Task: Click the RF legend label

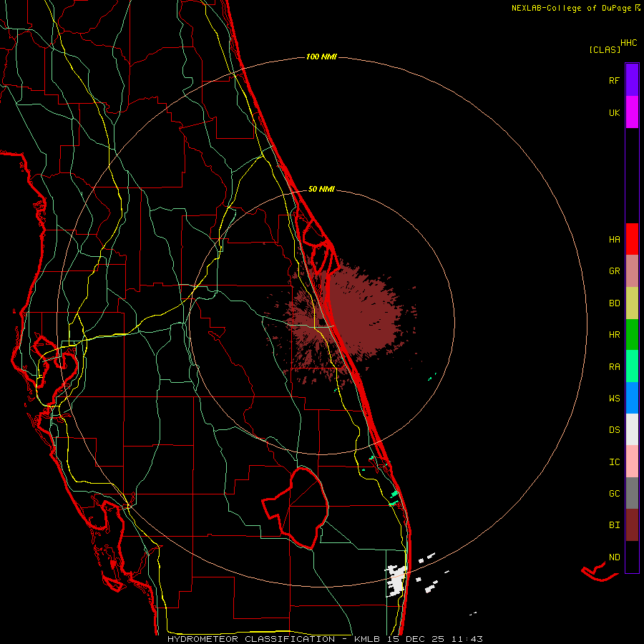Action: (x=614, y=80)
